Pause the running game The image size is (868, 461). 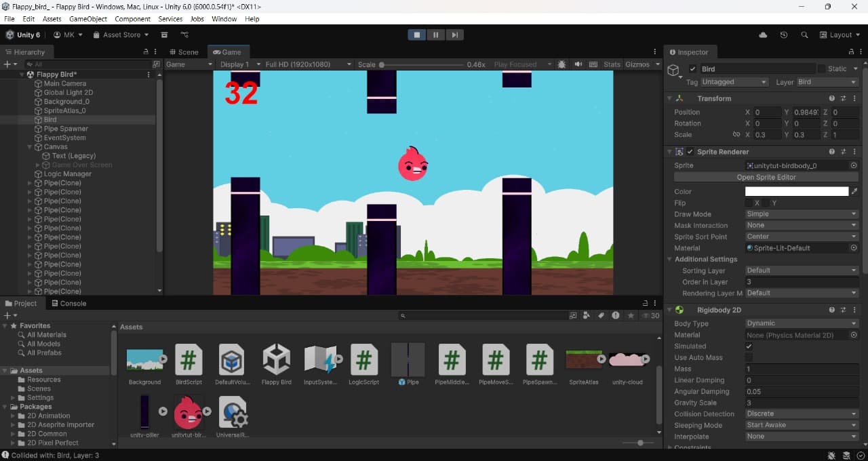tap(435, 35)
